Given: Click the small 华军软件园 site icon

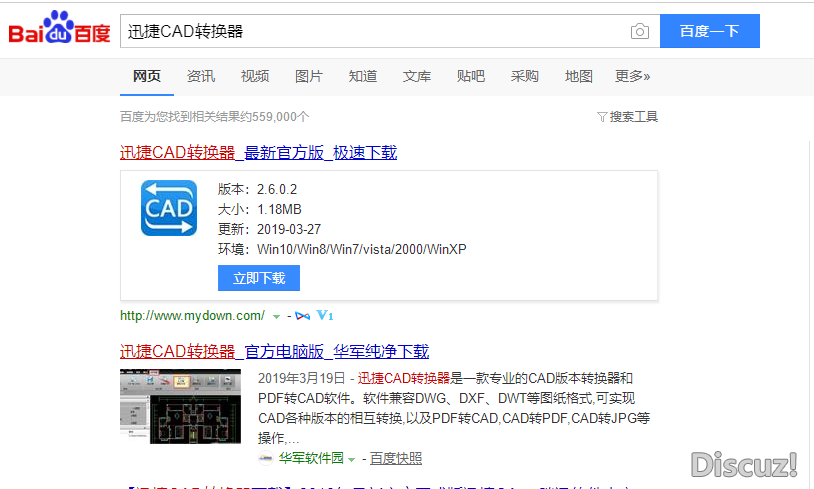Looking at the screenshot, I should point(265,459).
